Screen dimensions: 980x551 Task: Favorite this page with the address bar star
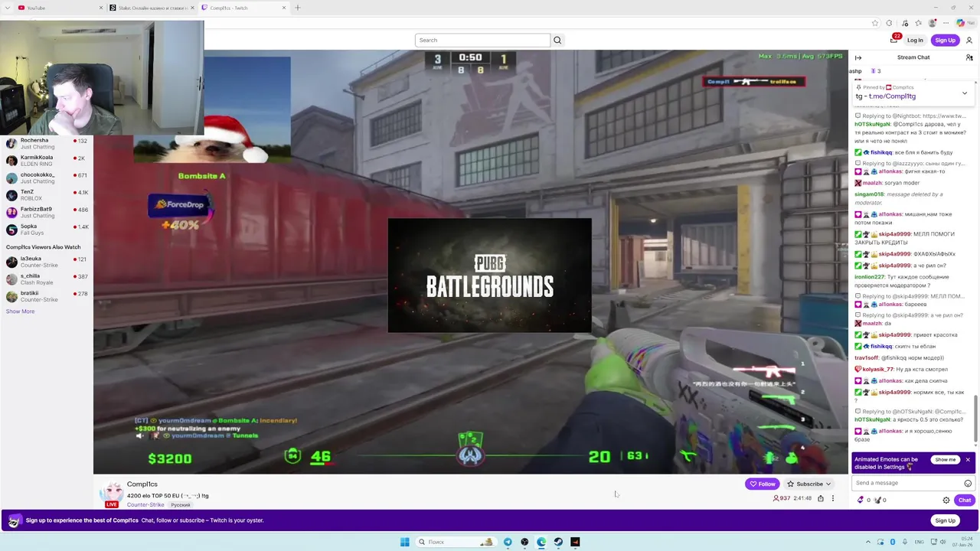(875, 23)
